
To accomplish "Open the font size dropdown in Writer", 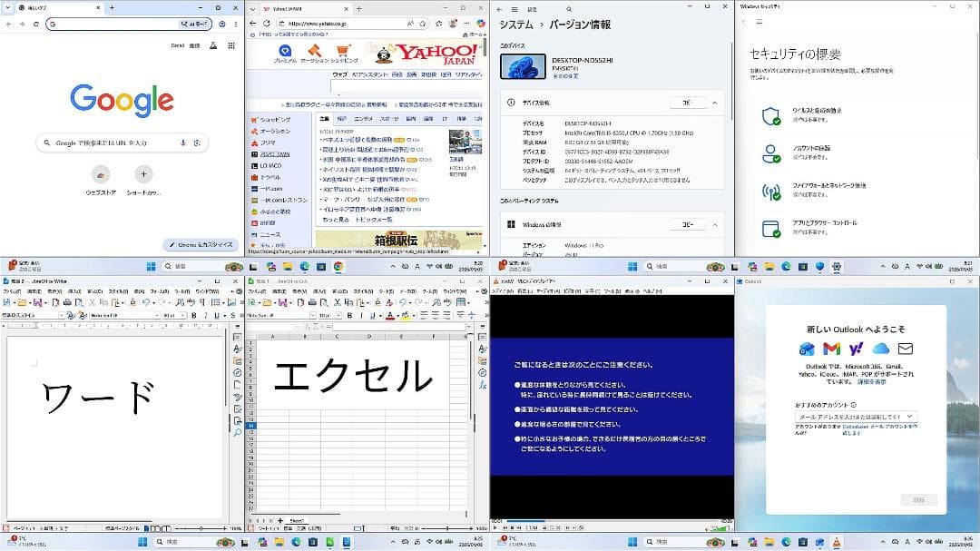I will click(182, 315).
